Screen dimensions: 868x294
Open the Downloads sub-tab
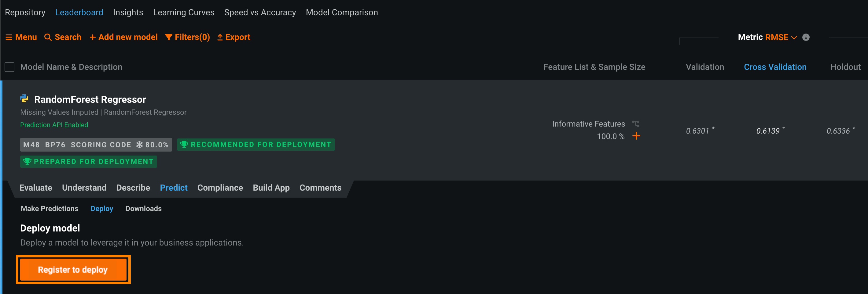(143, 209)
